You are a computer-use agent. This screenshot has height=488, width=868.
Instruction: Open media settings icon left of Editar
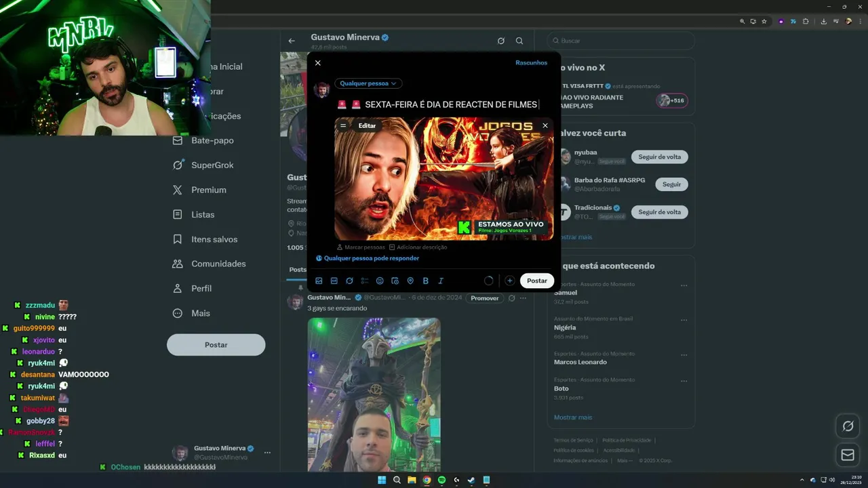coord(343,125)
